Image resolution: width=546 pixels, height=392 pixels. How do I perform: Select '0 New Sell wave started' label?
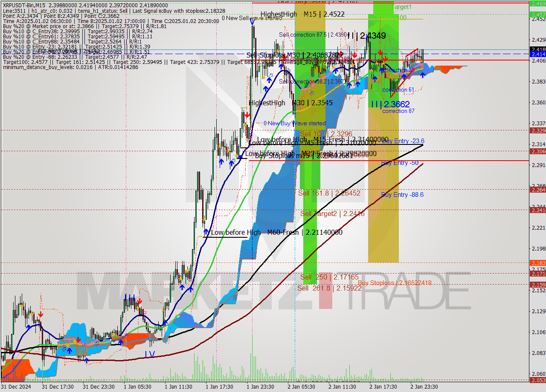252,18
